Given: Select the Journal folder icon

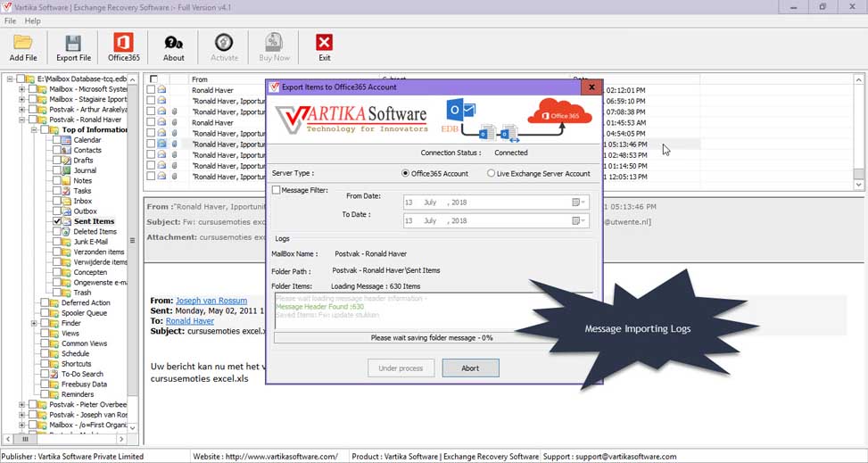Looking at the screenshot, I should coord(66,170).
